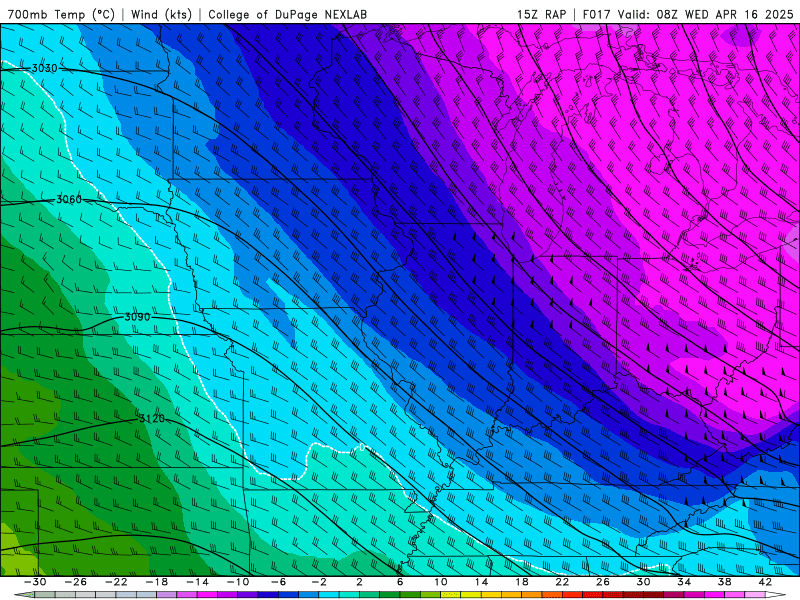The width and height of the screenshot is (800, 600).
Task: Click the '0' isotherm label on dashed line
Action: (x=362, y=447)
